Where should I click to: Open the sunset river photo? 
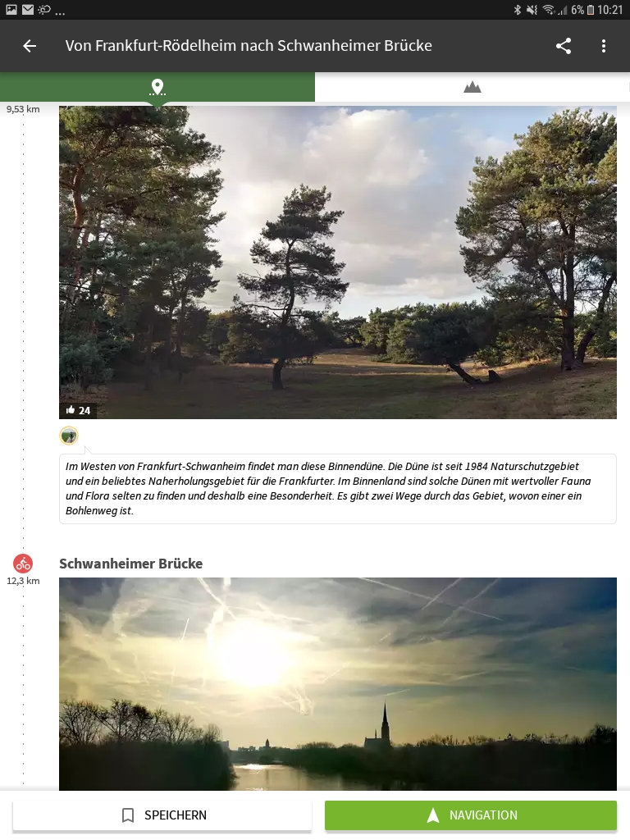click(337, 683)
